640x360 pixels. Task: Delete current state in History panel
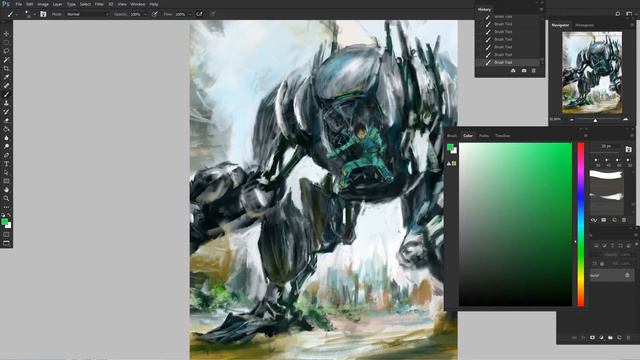pos(533,71)
